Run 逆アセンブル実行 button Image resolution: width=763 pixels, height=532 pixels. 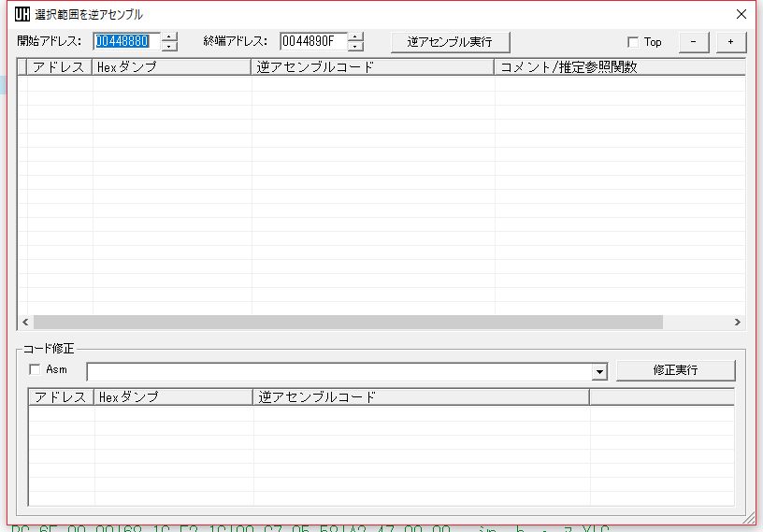coord(450,42)
